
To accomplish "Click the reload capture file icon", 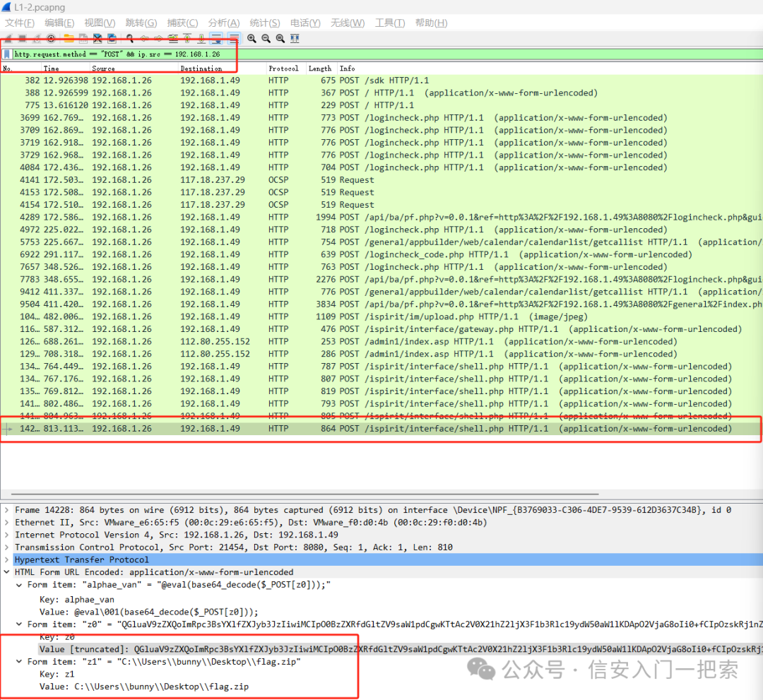I will point(112,38).
